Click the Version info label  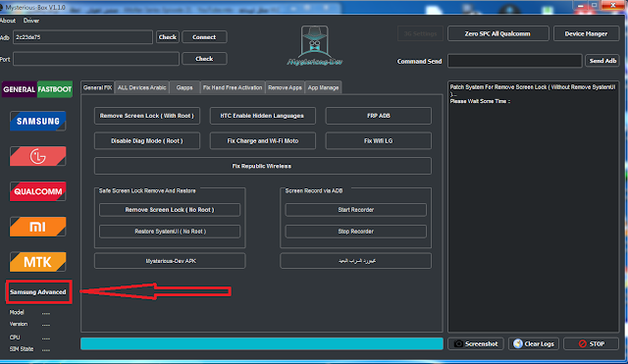(19, 324)
